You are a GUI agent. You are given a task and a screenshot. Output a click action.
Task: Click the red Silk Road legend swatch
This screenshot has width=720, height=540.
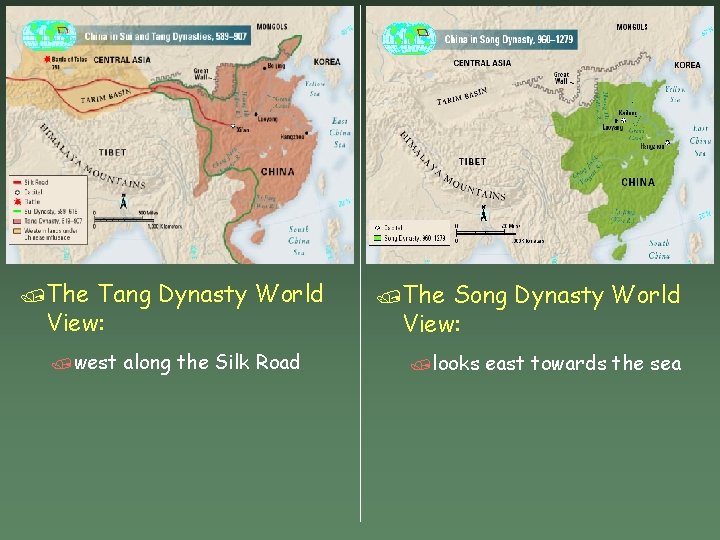[x=17, y=182]
